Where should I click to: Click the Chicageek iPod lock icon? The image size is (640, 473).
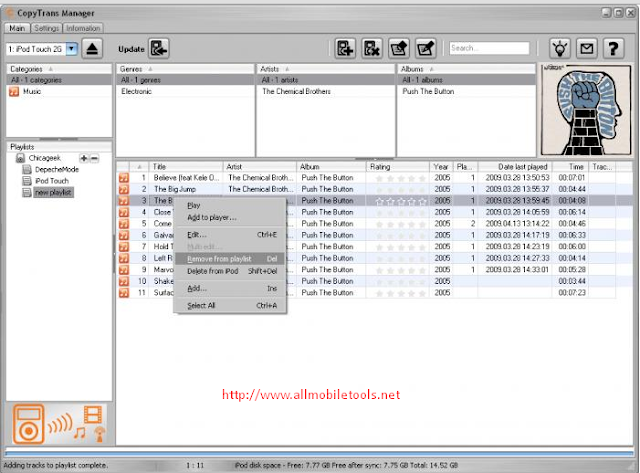tap(20, 158)
